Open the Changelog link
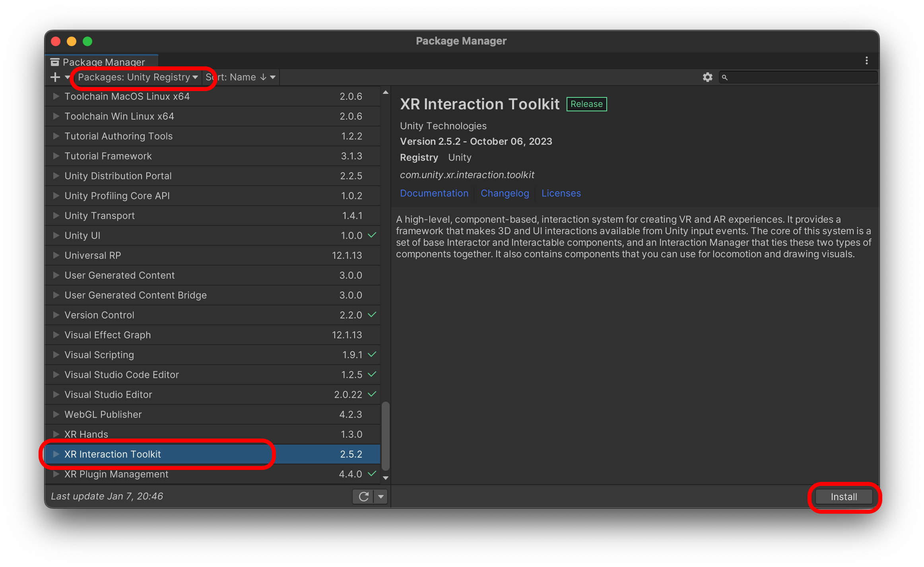The height and width of the screenshot is (567, 924). (x=505, y=193)
